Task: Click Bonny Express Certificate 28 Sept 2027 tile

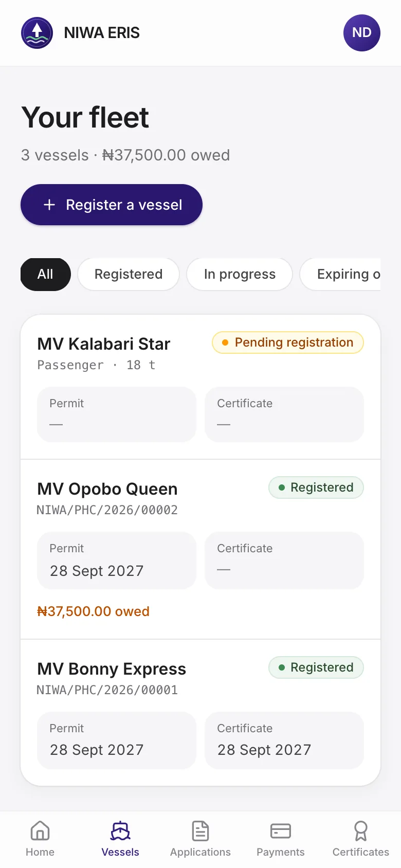Action: click(x=284, y=740)
